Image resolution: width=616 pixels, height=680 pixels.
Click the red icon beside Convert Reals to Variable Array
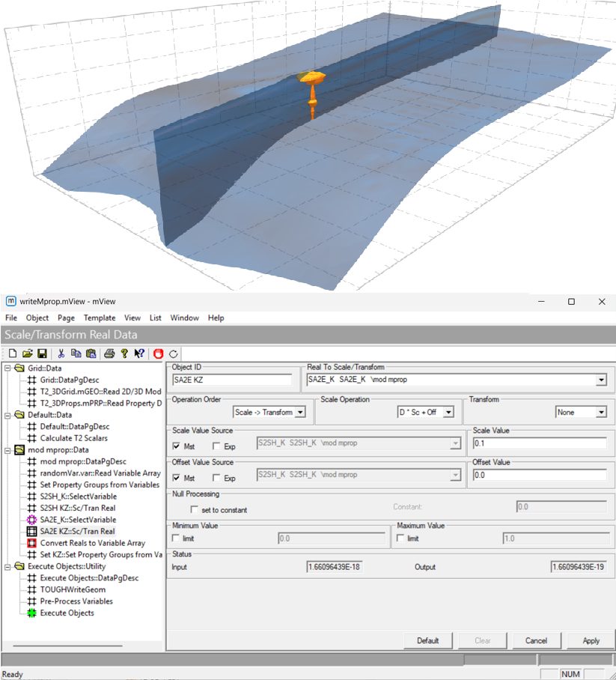(x=31, y=543)
